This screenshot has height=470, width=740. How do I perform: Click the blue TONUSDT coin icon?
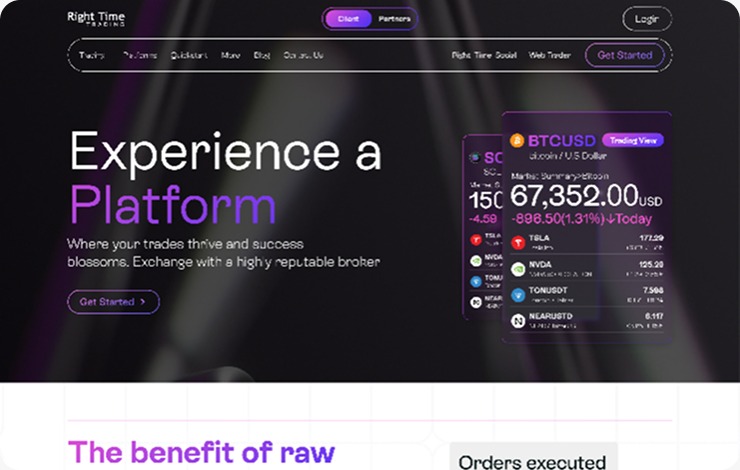click(518, 295)
